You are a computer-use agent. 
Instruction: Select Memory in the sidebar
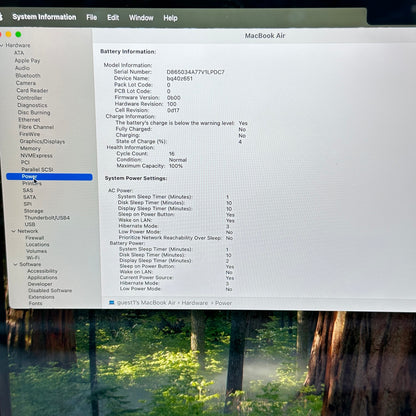tap(30, 148)
